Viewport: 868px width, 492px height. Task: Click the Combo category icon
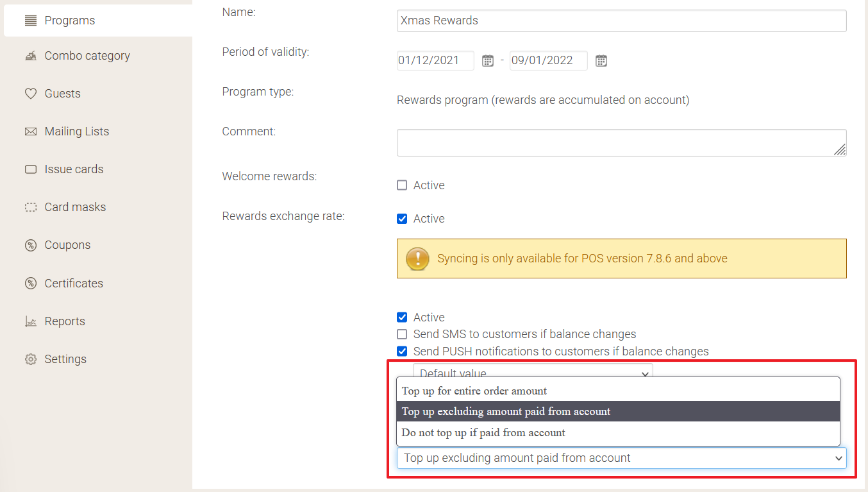(x=30, y=56)
